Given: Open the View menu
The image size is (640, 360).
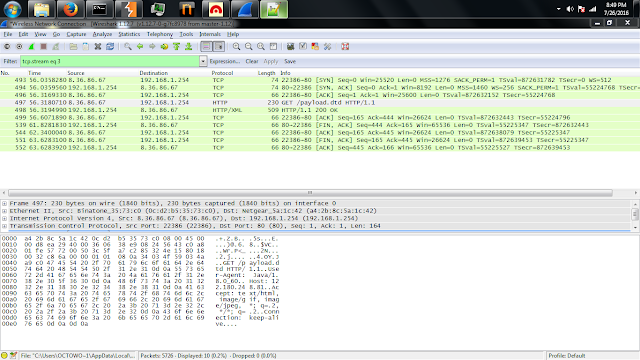Looking at the screenshot, I should 40,34.
